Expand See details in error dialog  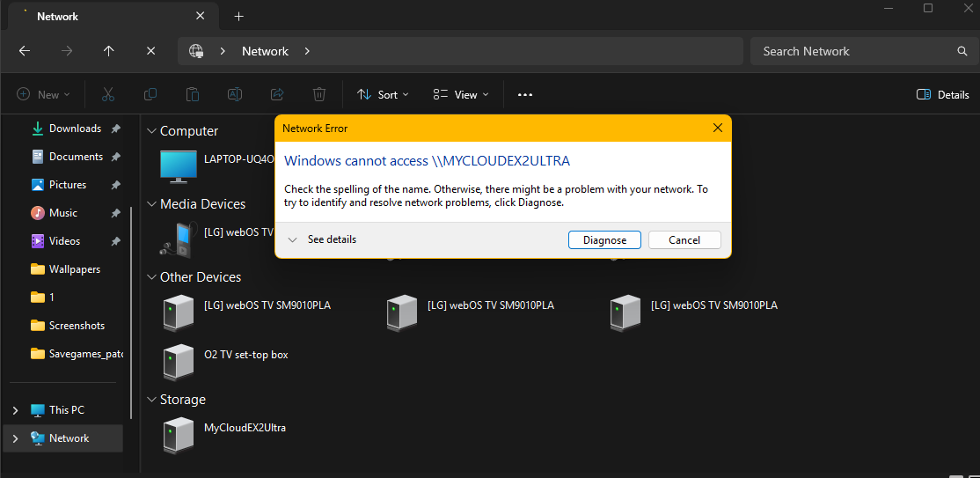322,239
